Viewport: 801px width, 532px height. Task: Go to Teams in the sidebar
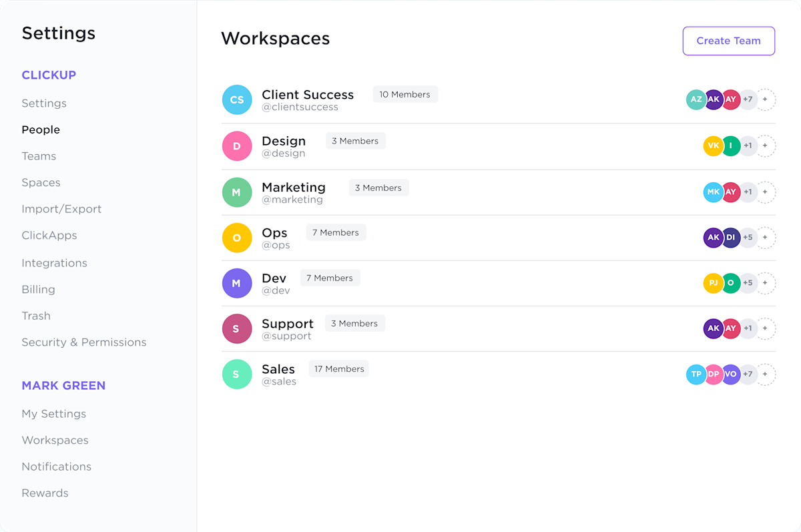(39, 156)
